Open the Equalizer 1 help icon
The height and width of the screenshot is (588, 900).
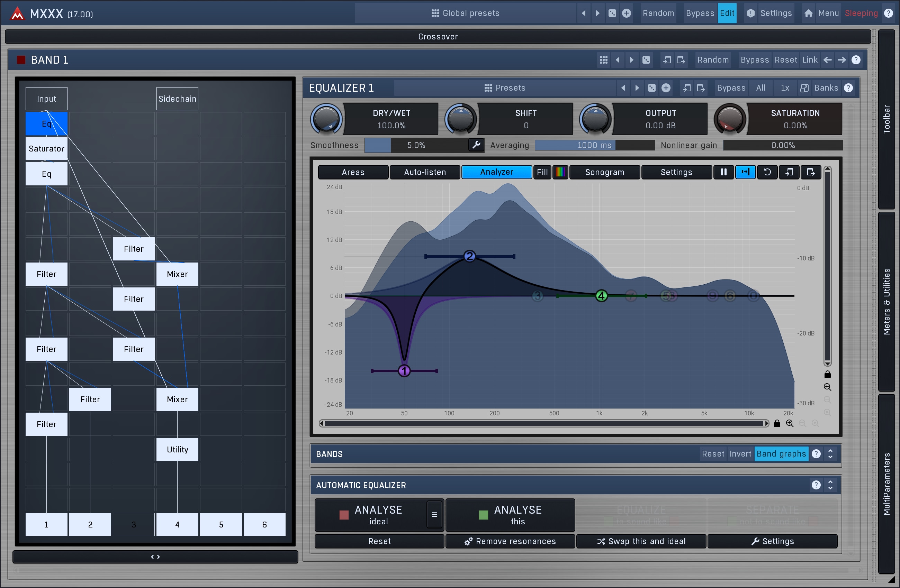click(848, 88)
